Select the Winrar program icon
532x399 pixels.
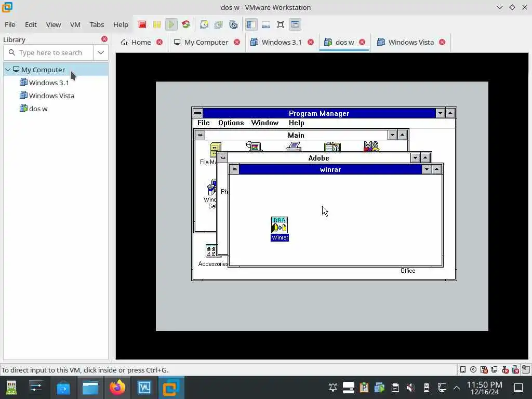[x=280, y=229]
